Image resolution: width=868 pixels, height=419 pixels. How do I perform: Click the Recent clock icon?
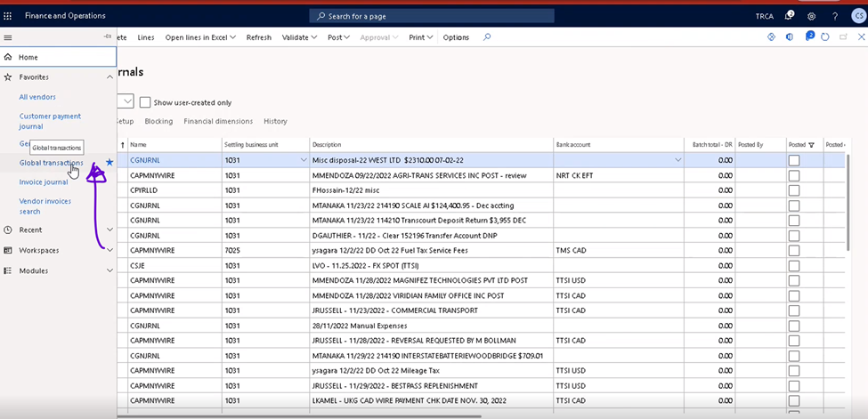click(8, 230)
